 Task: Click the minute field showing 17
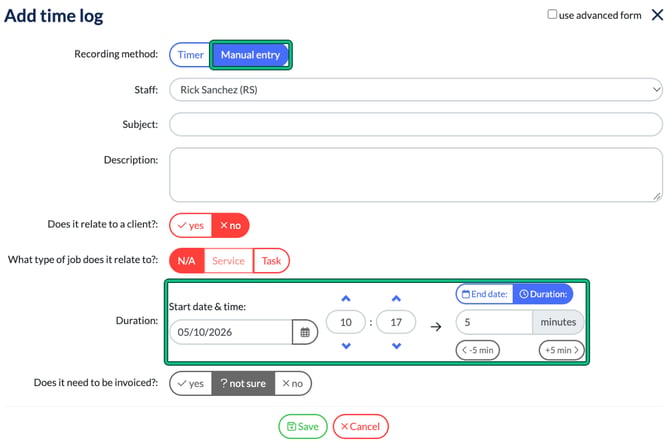(396, 322)
